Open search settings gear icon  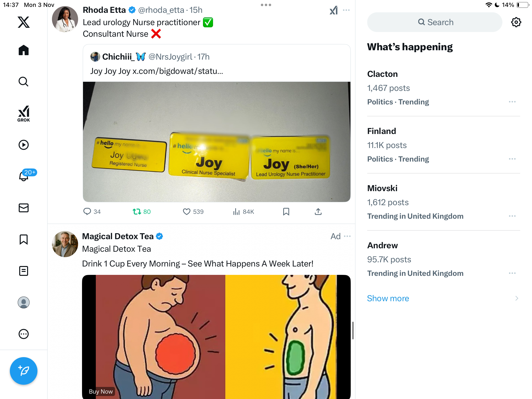pos(516,22)
